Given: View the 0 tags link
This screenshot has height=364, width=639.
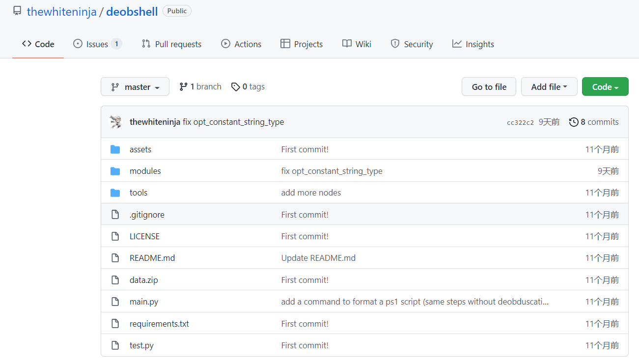Looking at the screenshot, I should [248, 86].
